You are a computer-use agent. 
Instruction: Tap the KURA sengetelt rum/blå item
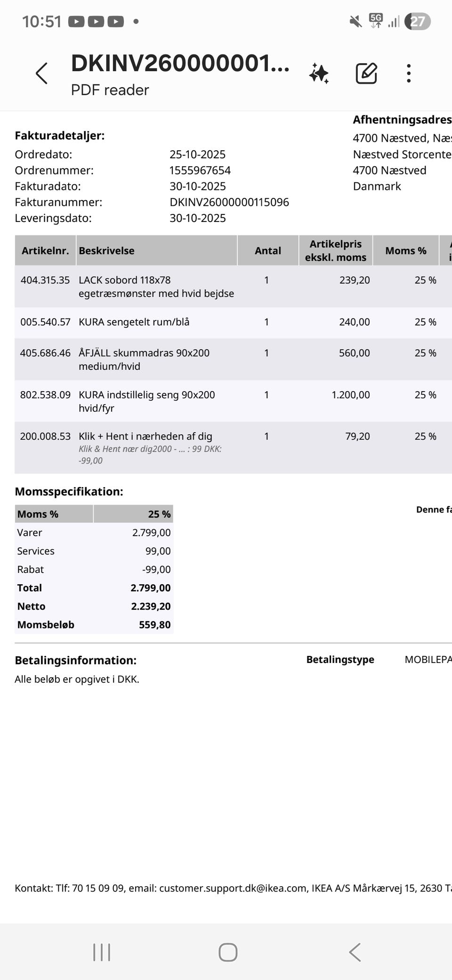(134, 322)
